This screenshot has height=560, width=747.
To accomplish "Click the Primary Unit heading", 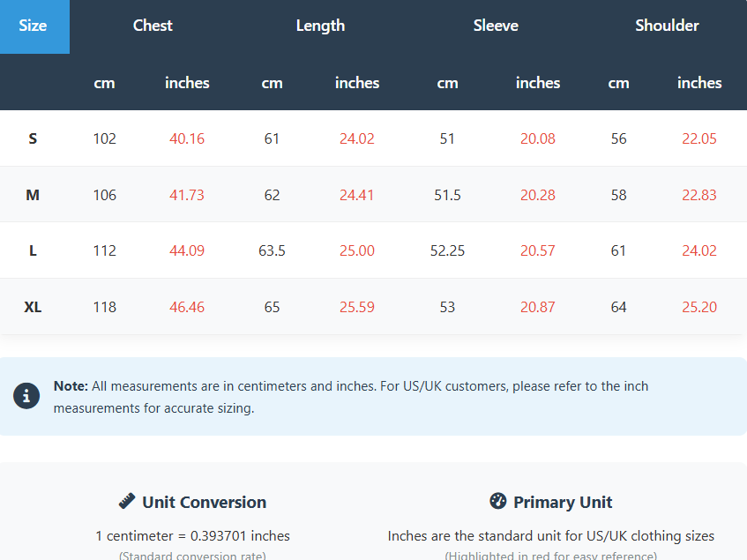I will [x=563, y=503].
